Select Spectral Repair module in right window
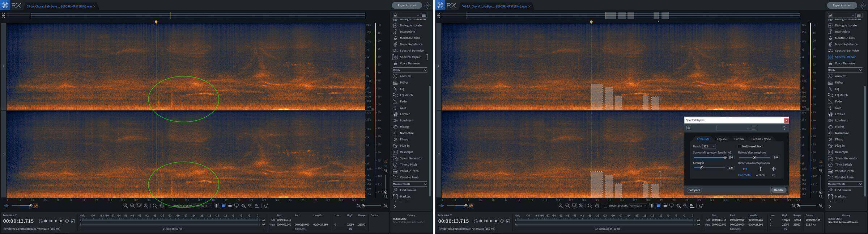The image size is (868, 234). pyautogui.click(x=845, y=57)
